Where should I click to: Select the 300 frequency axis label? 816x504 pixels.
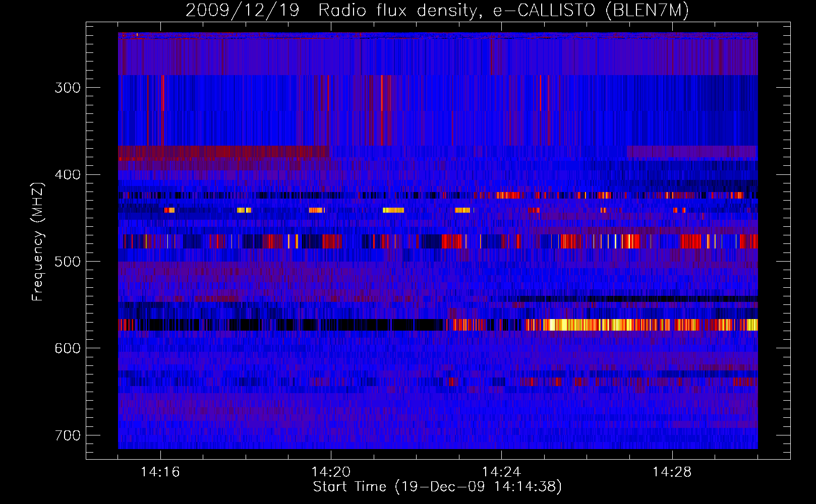[67, 88]
